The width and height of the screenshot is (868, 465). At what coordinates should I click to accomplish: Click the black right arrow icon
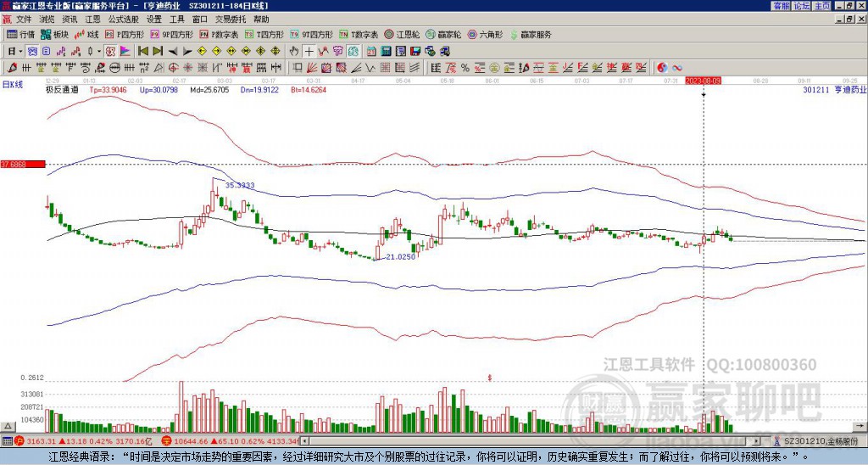pyautogui.click(x=187, y=51)
